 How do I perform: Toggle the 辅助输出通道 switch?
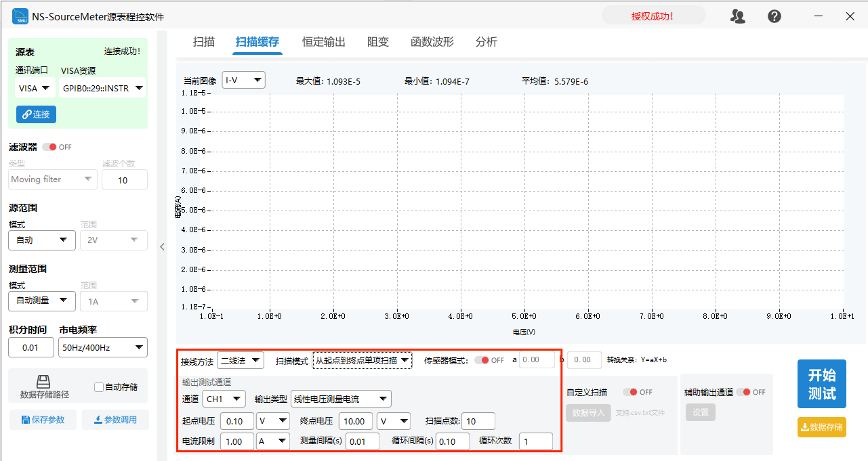click(x=743, y=392)
